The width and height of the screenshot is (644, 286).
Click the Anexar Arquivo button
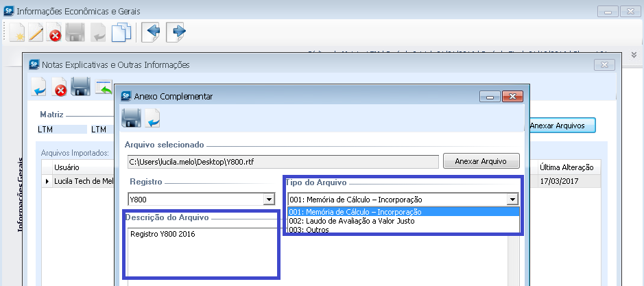click(x=481, y=161)
